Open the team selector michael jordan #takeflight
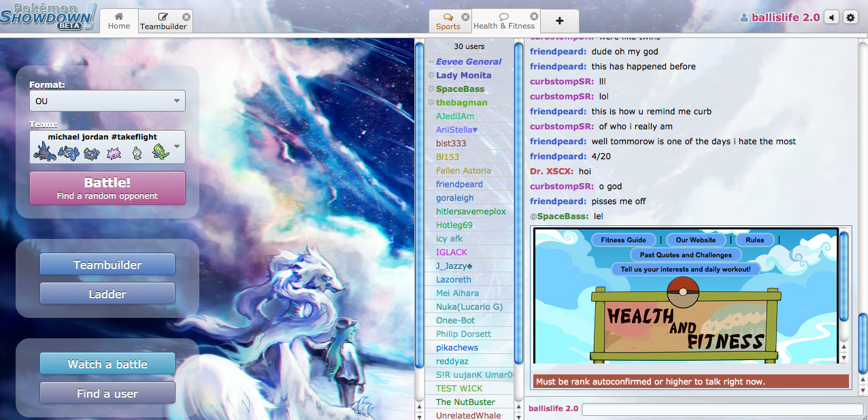The width and height of the screenshot is (868, 420). [107, 147]
